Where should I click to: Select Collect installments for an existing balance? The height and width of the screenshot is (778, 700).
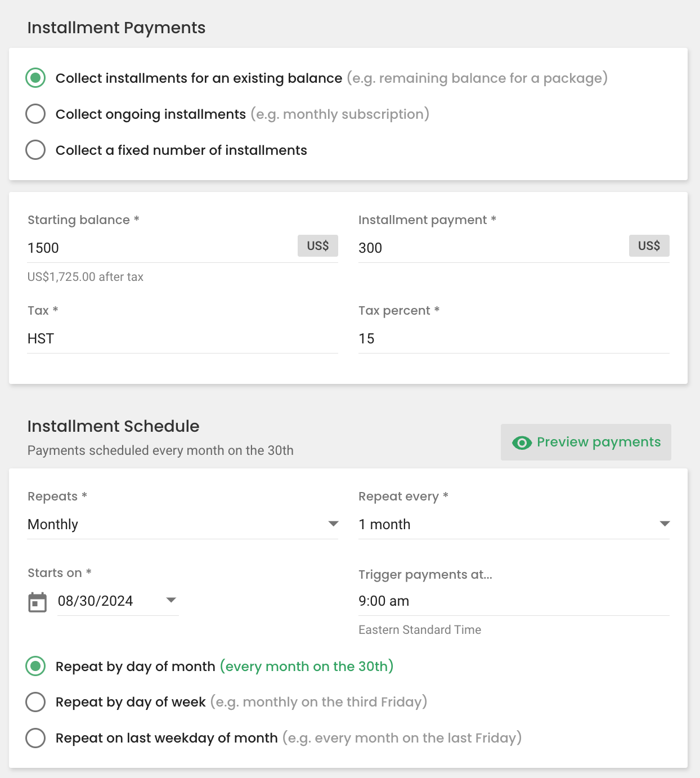tap(35, 78)
